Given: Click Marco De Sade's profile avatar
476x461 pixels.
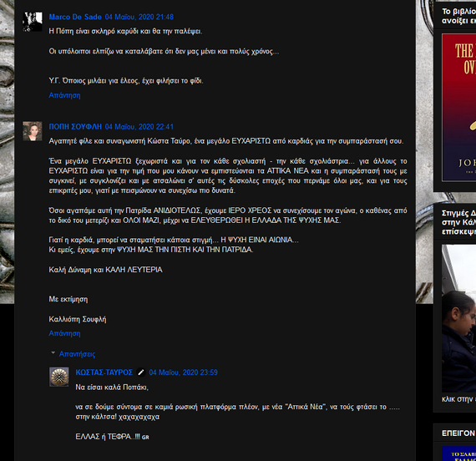Looking at the screenshot, I should tap(33, 22).
